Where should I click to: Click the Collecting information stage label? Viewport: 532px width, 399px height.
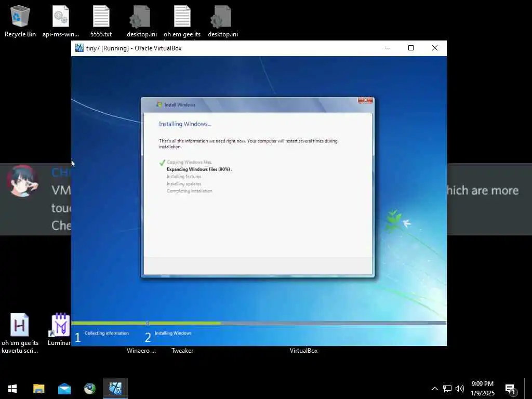(107, 333)
